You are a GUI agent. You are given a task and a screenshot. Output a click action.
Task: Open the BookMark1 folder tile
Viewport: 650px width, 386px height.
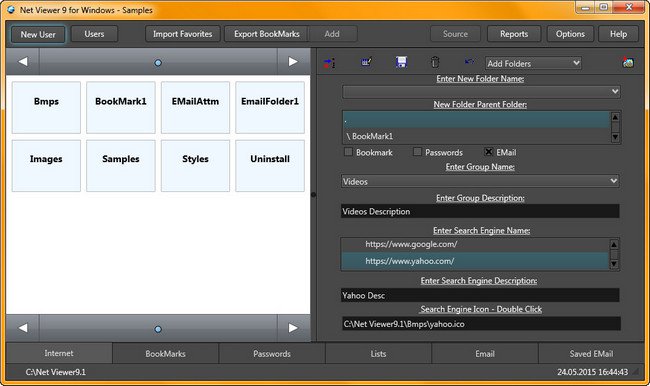click(121, 107)
